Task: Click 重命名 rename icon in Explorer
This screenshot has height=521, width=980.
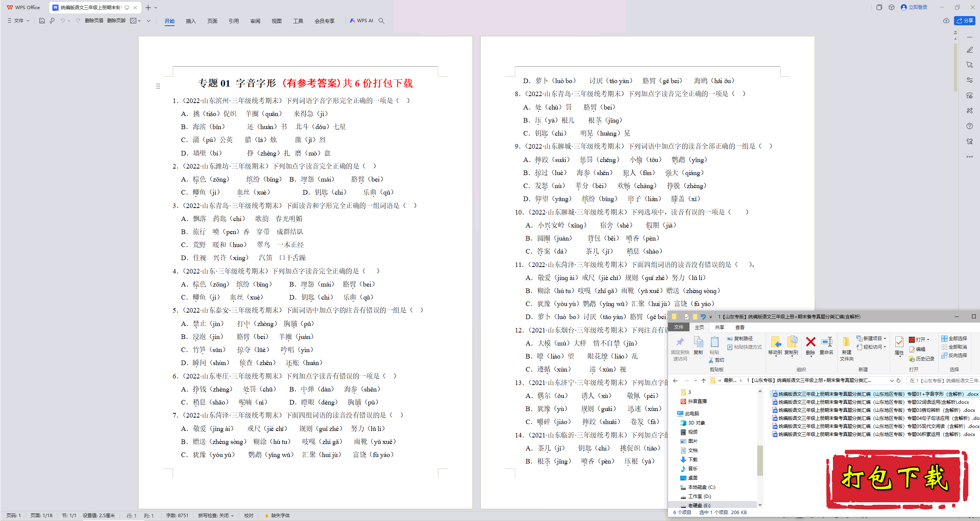Action: click(x=826, y=345)
